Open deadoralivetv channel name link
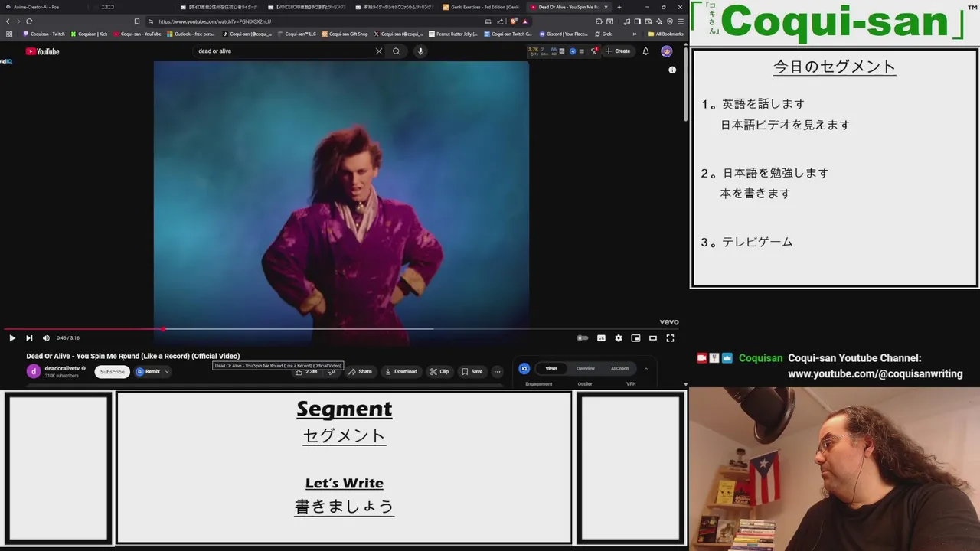The width and height of the screenshot is (980, 551). (61, 368)
